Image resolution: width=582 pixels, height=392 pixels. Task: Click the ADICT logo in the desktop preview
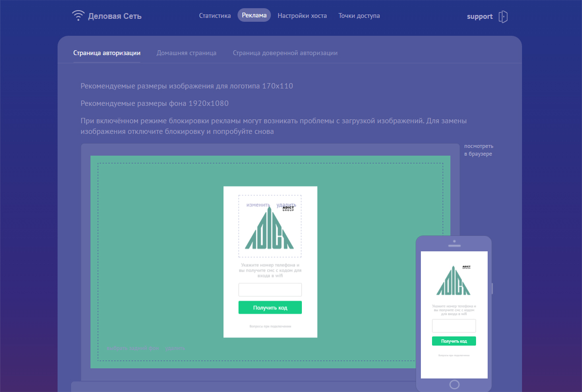269,230
